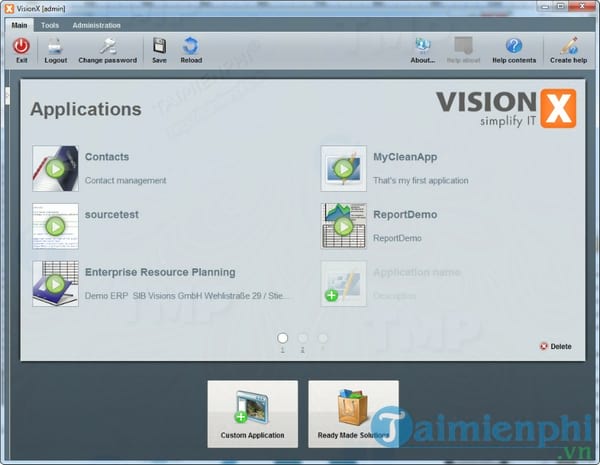The image size is (600, 465).
Task: Click the ReportDemo description under title
Action: [x=397, y=238]
